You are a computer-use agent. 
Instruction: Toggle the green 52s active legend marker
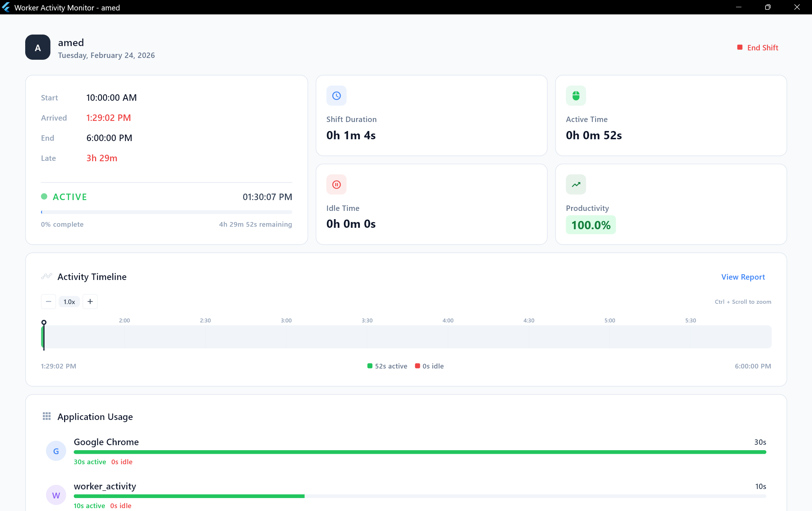click(369, 366)
